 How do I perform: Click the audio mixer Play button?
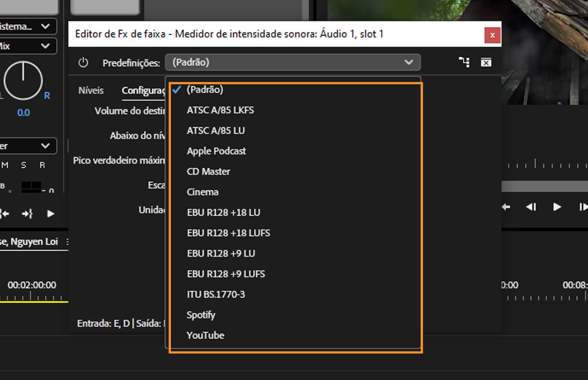pyautogui.click(x=50, y=213)
